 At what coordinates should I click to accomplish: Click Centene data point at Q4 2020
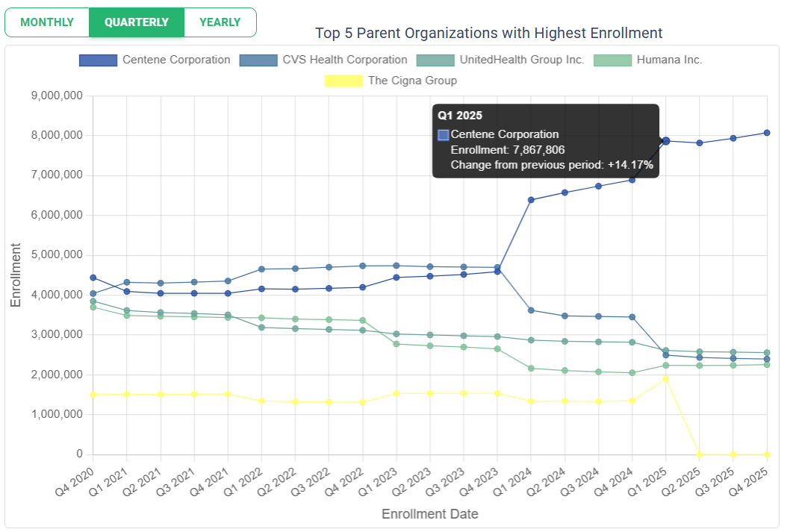93,278
